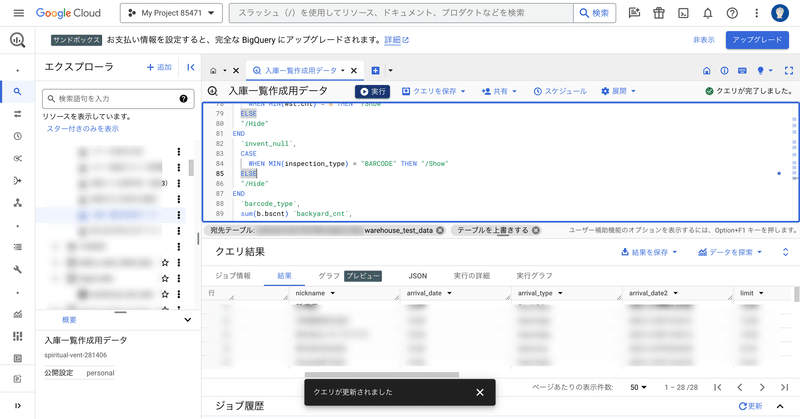The image size is (800, 419).
Task: Open nickname column sort menu
Action: tap(333, 293)
